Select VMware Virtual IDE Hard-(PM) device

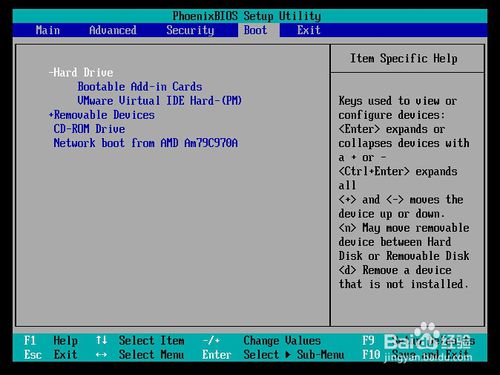pos(159,101)
